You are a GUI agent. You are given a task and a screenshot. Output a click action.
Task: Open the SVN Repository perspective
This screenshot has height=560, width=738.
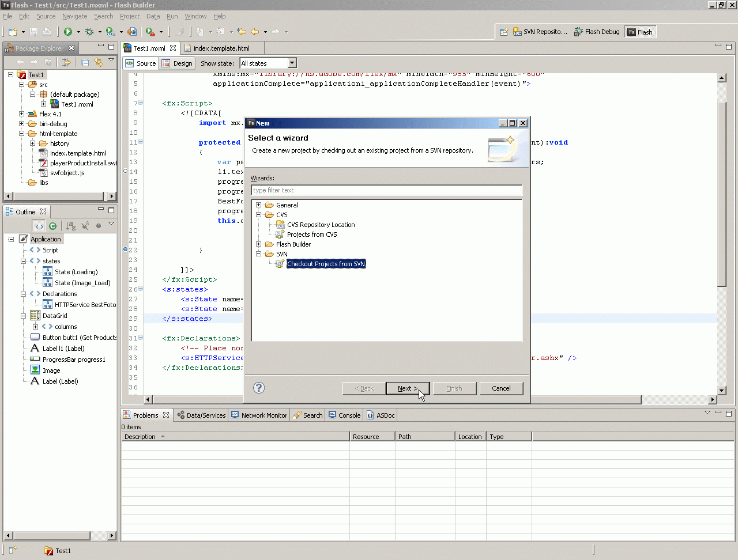tap(540, 32)
